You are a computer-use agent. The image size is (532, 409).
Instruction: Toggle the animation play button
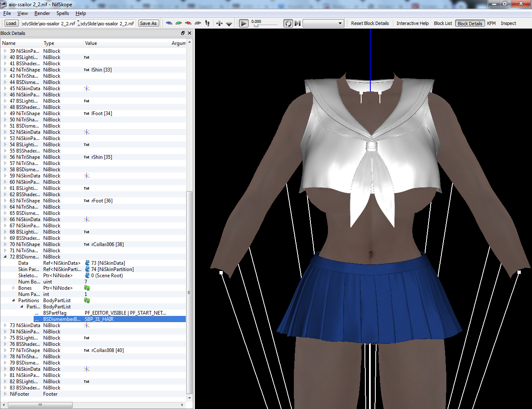tap(244, 23)
